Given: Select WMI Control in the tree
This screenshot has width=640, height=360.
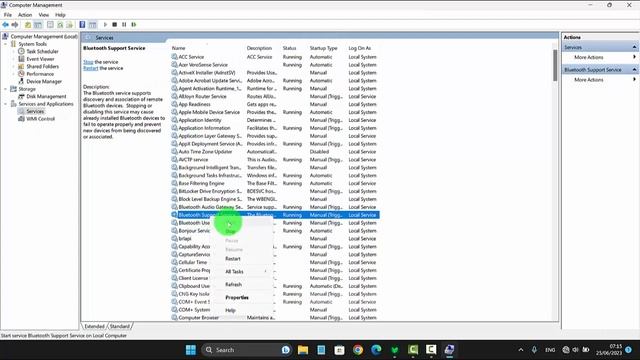Looking at the screenshot, I should coord(40,119).
